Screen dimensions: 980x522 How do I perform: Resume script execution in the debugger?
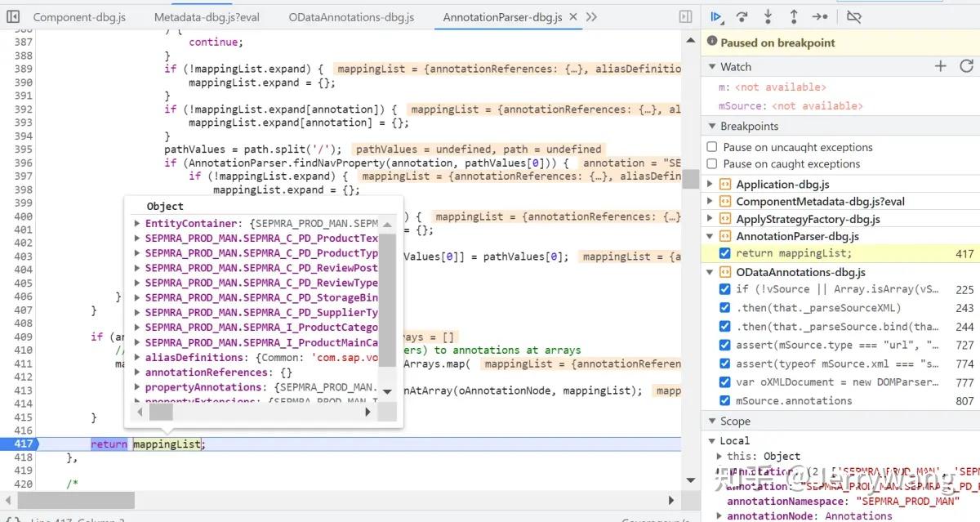tap(717, 16)
